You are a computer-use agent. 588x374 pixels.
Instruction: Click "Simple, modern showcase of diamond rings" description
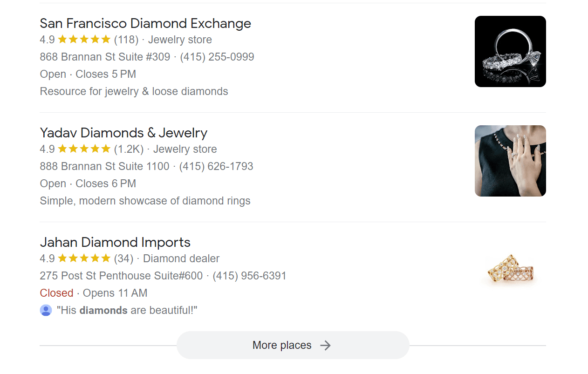click(145, 201)
